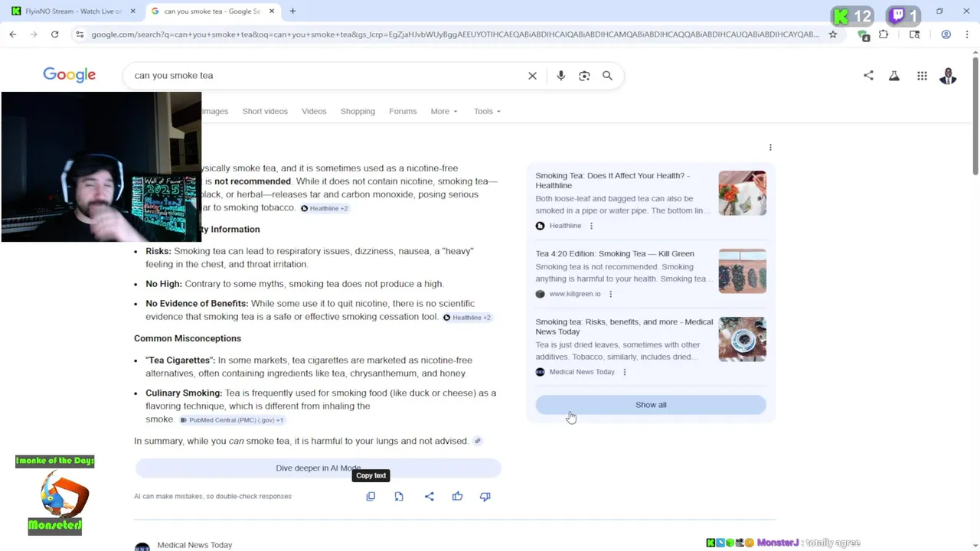Viewport: 980px width, 551px height.
Task: Copy link icon after summary sentence
Action: 478,441
